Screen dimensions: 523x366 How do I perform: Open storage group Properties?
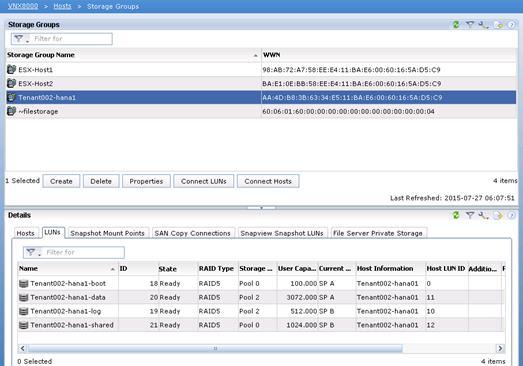coord(146,181)
